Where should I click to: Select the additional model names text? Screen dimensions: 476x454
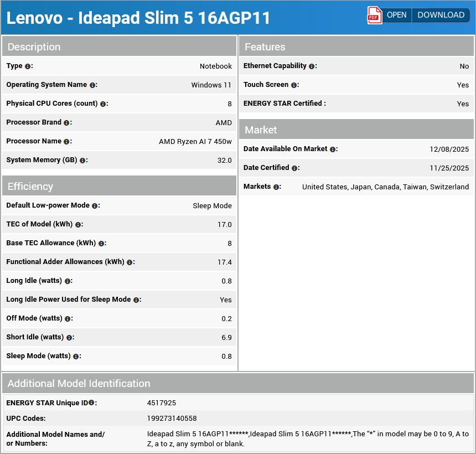point(308,439)
